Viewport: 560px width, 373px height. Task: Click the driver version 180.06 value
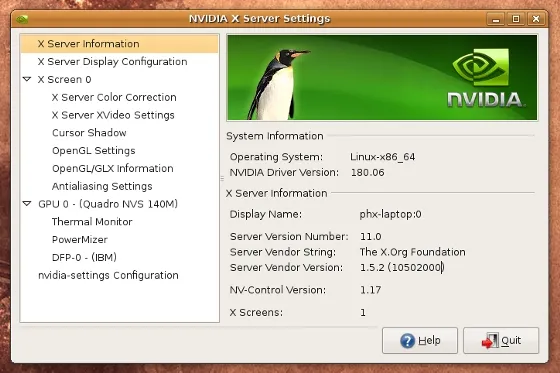(368, 173)
